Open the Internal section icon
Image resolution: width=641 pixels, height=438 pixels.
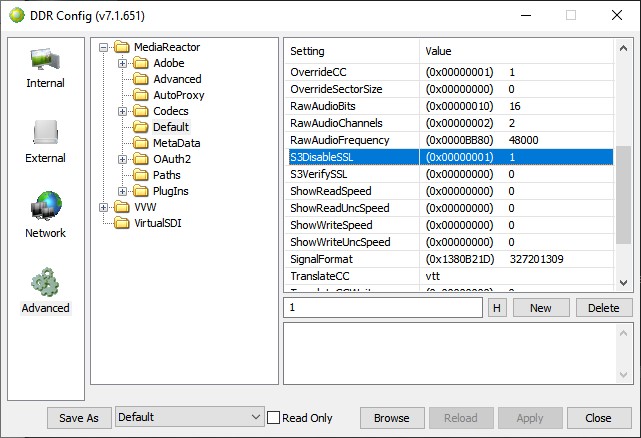(x=45, y=60)
